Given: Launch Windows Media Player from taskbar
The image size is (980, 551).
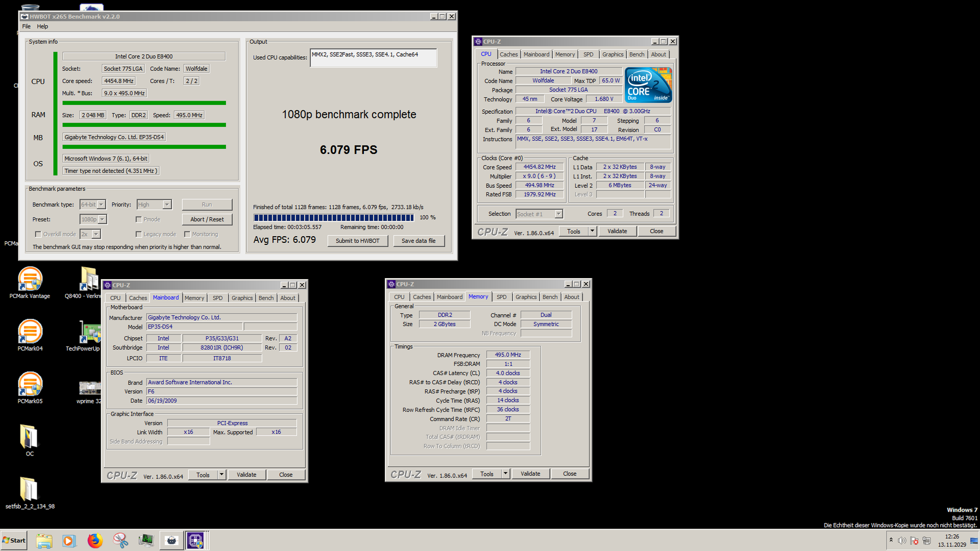Looking at the screenshot, I should point(69,540).
